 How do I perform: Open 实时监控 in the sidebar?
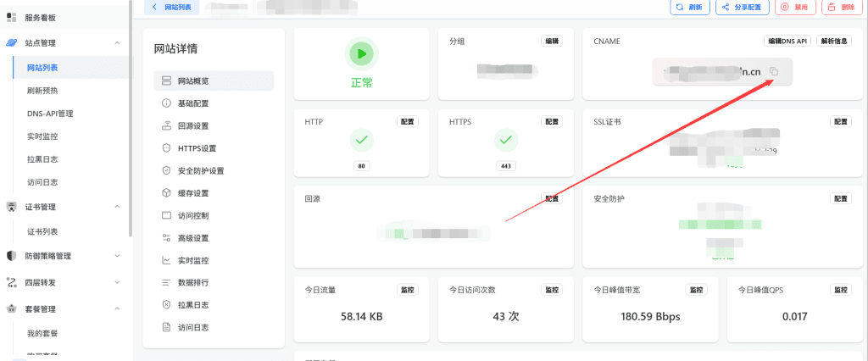coord(42,136)
